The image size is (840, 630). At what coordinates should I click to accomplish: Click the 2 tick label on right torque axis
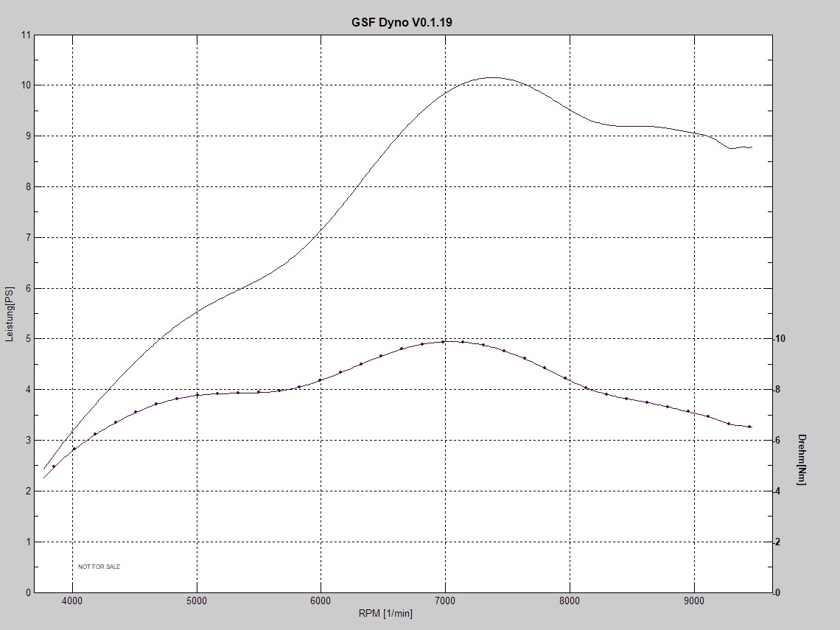(x=778, y=542)
